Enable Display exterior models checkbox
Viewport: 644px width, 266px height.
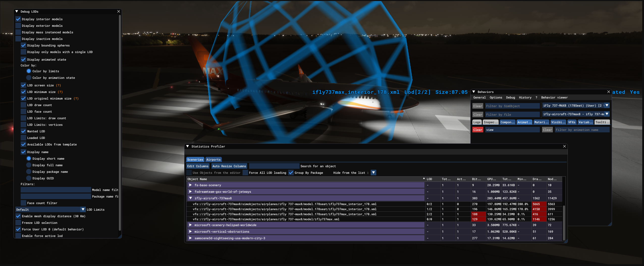[x=18, y=26]
